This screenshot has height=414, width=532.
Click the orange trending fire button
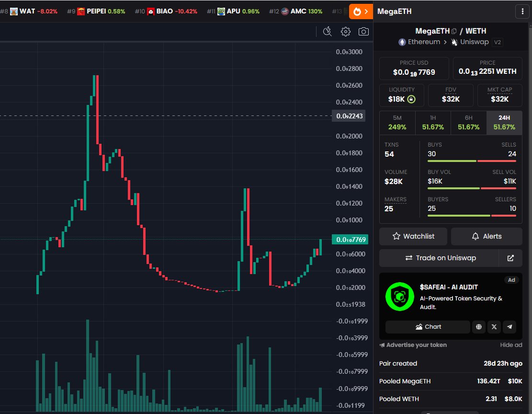pyautogui.click(x=361, y=11)
